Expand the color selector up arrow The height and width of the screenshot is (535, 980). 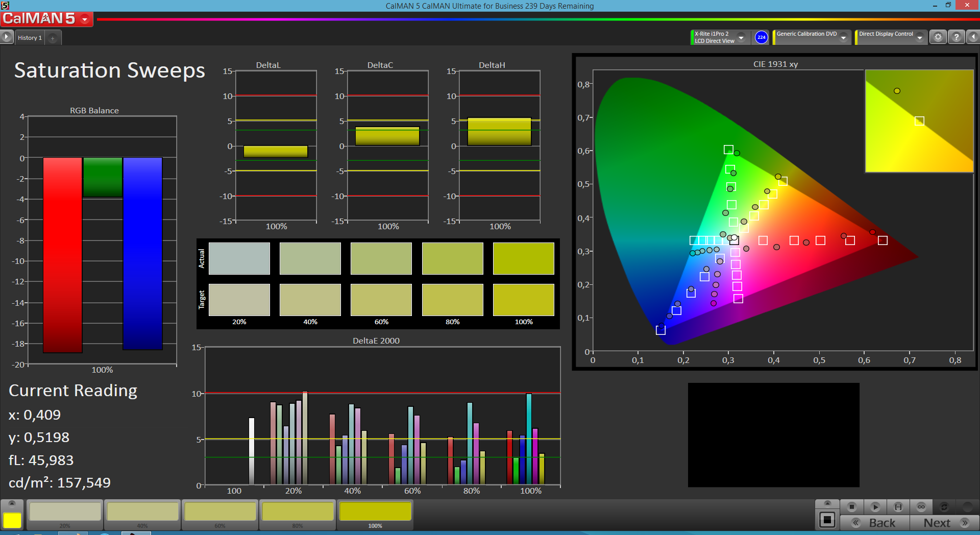[12, 504]
